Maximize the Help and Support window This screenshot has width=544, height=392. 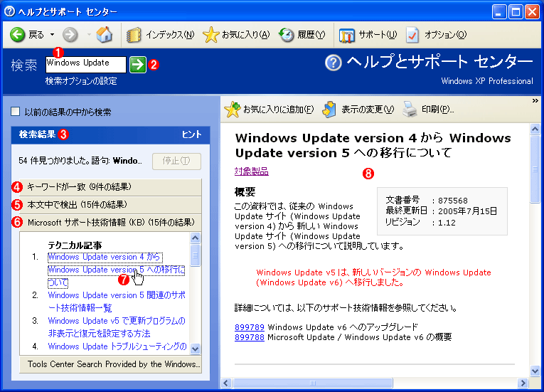pos(516,12)
